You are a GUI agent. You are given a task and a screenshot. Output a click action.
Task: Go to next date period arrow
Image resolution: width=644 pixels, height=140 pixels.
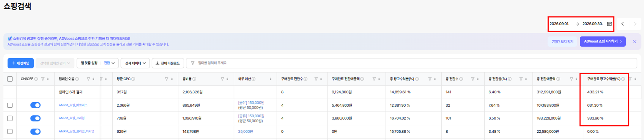[635, 24]
